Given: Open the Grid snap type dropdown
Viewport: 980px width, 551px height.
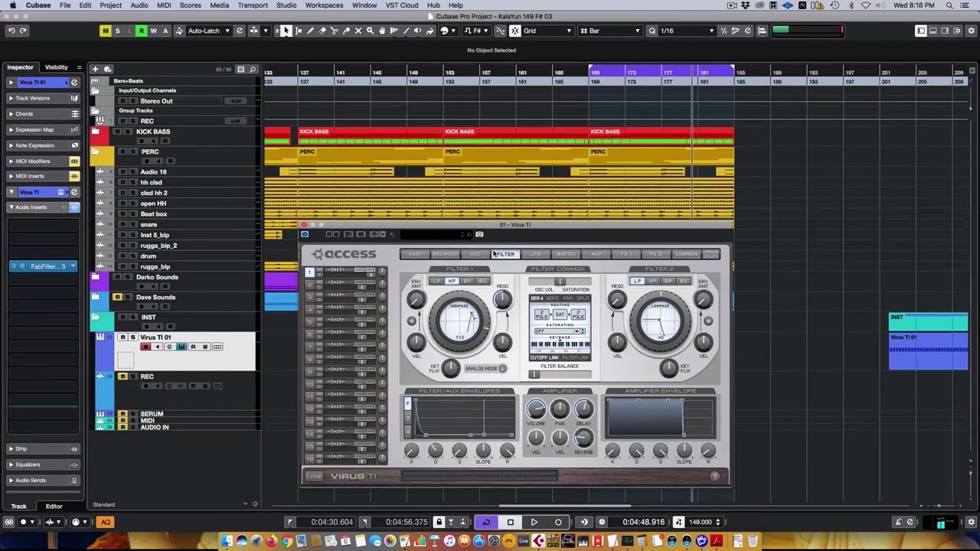Looking at the screenshot, I should click(547, 31).
